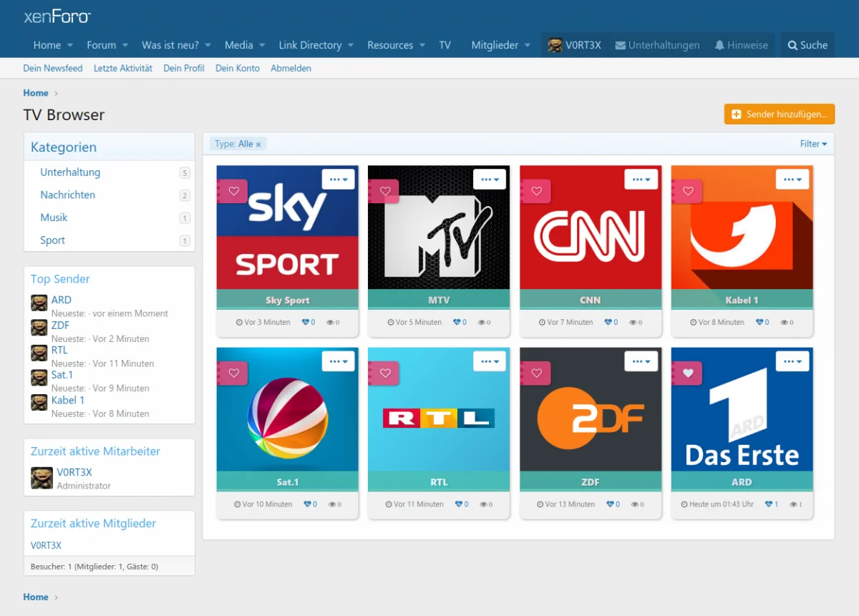
Task: Click the Suche magnifier icon
Action: point(792,45)
